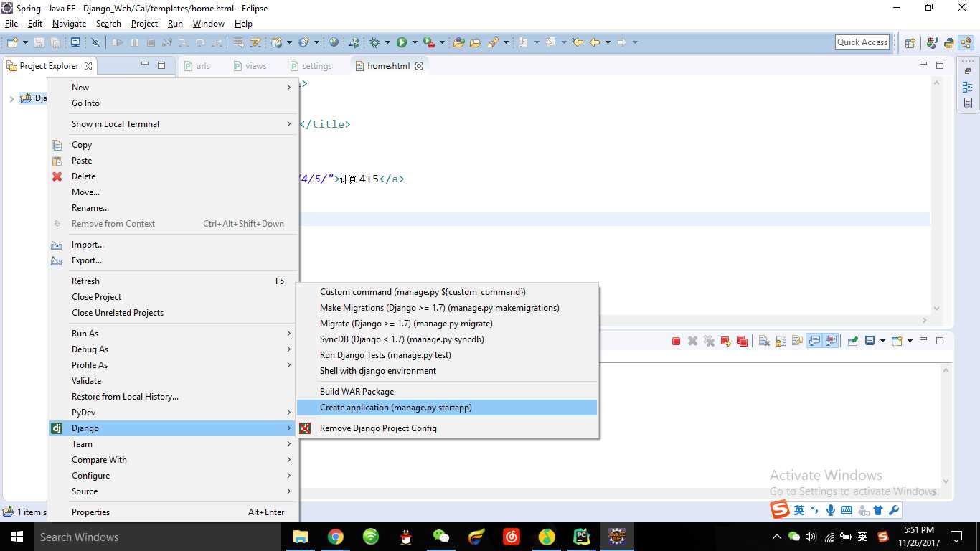Viewport: 980px width, 551px height.
Task: Select Custom command menu entry
Action: [447, 292]
